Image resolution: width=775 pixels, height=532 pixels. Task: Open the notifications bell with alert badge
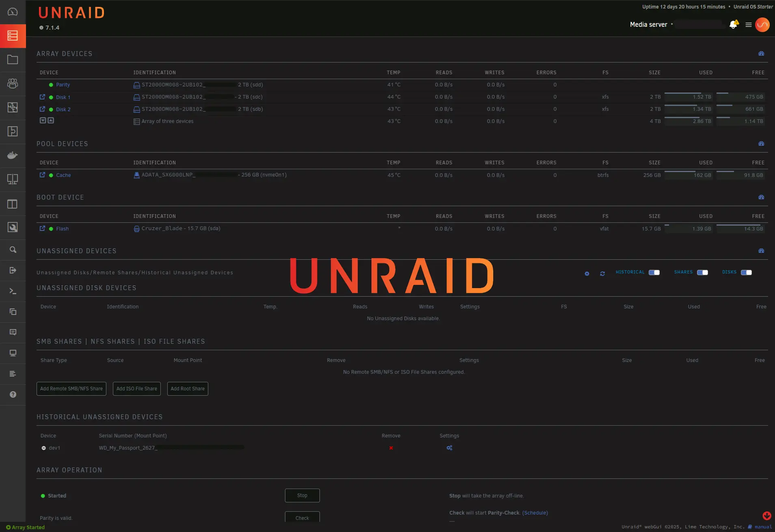(734, 24)
